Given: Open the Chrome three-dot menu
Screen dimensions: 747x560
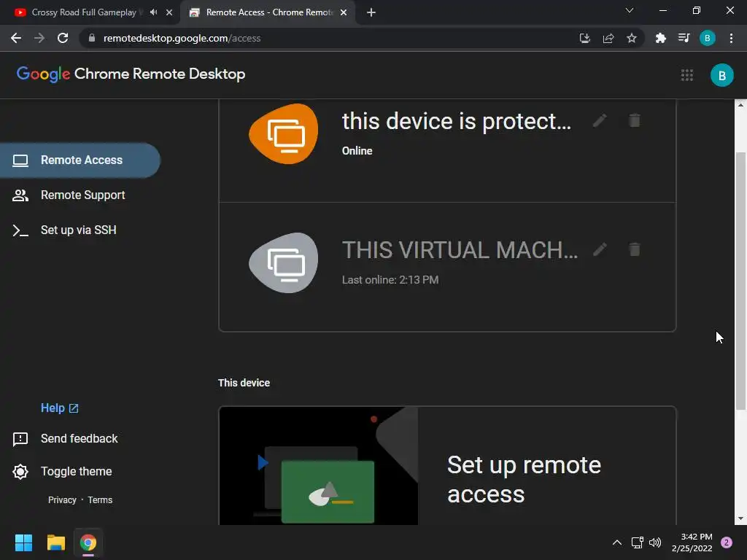Looking at the screenshot, I should (x=731, y=38).
